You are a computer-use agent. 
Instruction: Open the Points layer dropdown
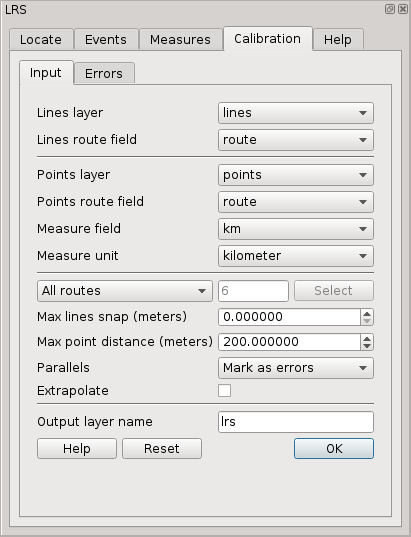coord(296,175)
